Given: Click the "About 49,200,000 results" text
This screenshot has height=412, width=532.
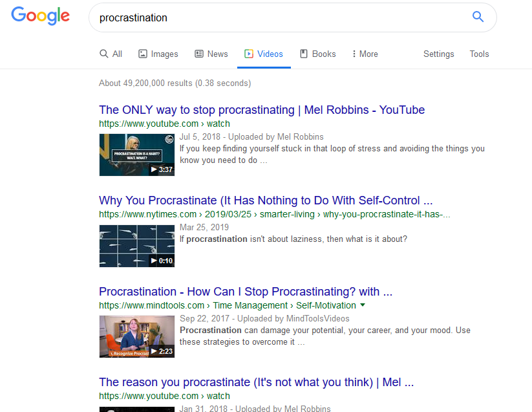Looking at the screenshot, I should 175,83.
